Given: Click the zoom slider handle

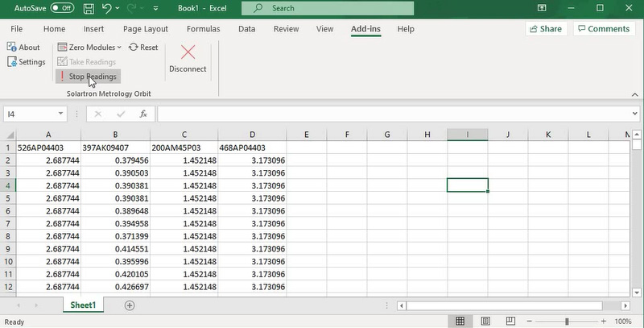Looking at the screenshot, I should tap(567, 322).
